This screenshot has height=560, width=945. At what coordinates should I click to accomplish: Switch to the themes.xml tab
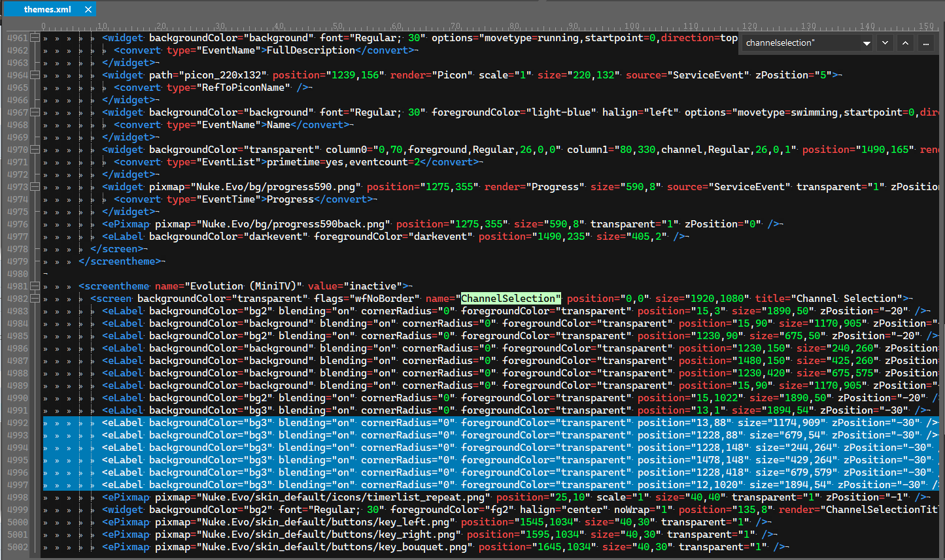(x=47, y=10)
